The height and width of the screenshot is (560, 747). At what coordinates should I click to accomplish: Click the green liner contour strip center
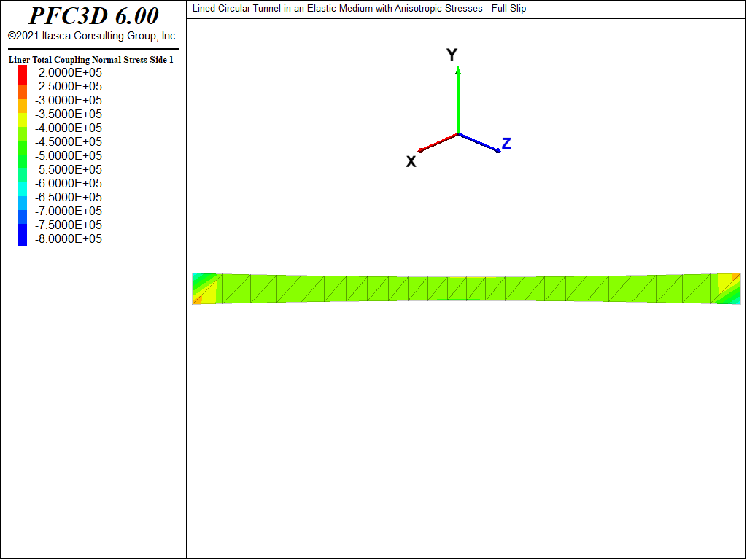coord(466,289)
